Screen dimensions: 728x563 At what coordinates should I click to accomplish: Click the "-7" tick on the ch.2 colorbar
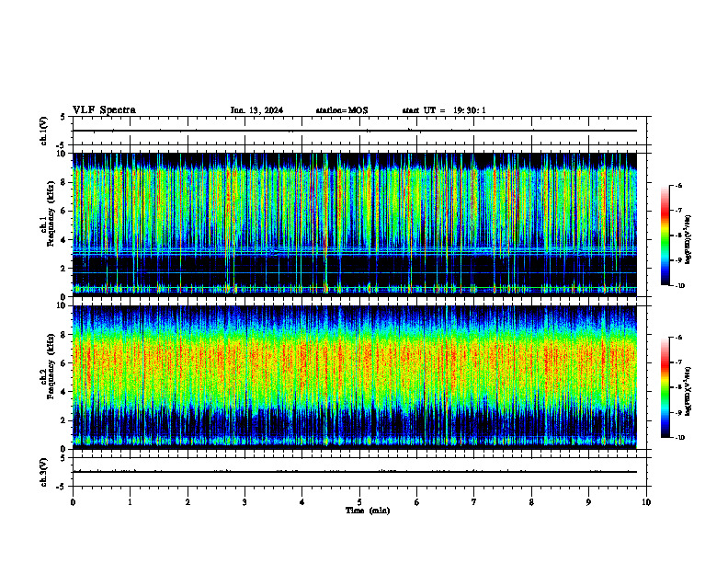click(678, 362)
